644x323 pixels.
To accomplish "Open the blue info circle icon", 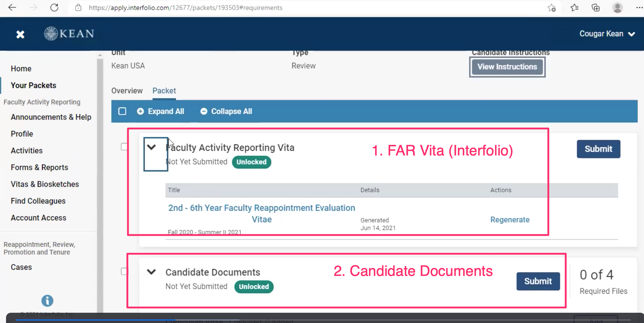I will click(x=47, y=301).
